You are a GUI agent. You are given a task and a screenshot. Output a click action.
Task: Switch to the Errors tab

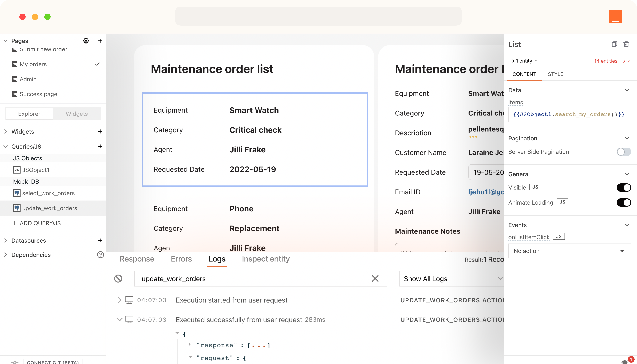[x=181, y=259]
